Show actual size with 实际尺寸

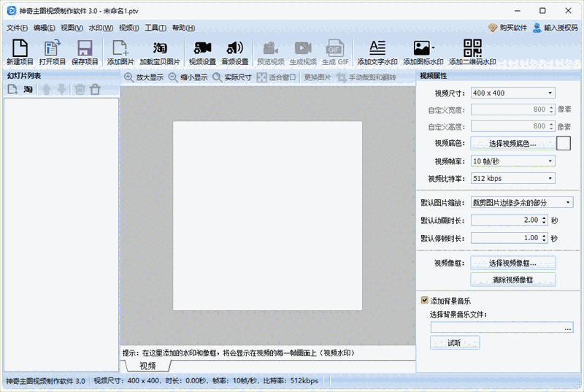232,77
